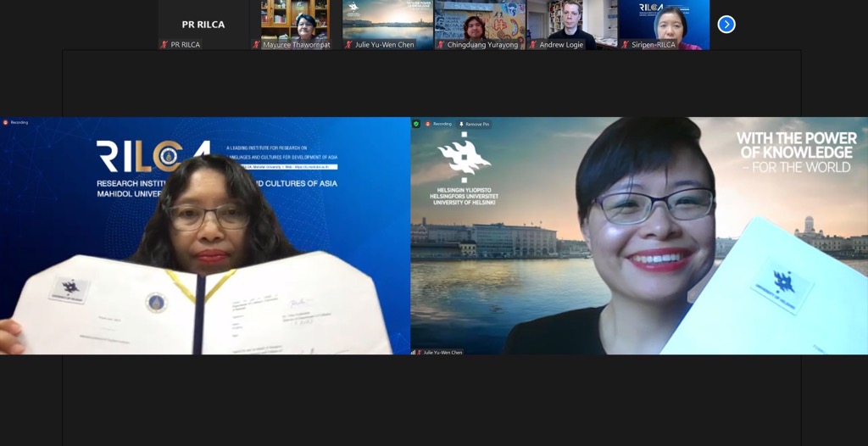868x446 pixels.
Task: Click the recording indicator on the right video
Action: (x=438, y=124)
